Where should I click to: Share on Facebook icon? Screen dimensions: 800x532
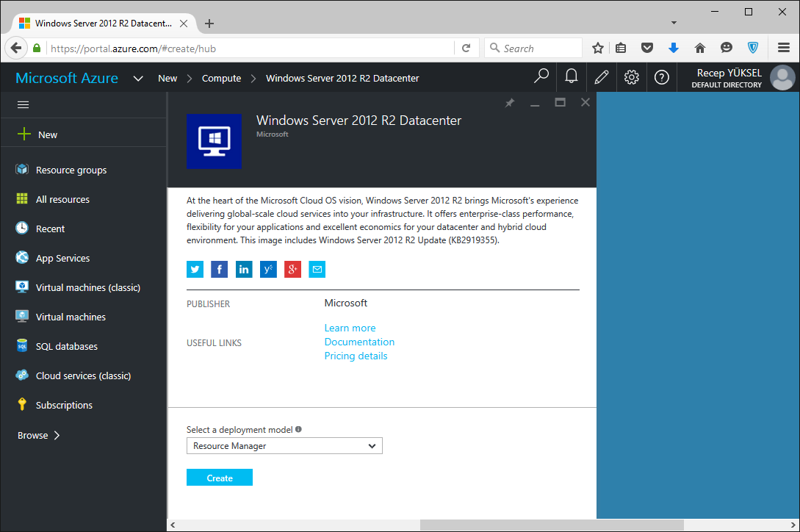220,269
